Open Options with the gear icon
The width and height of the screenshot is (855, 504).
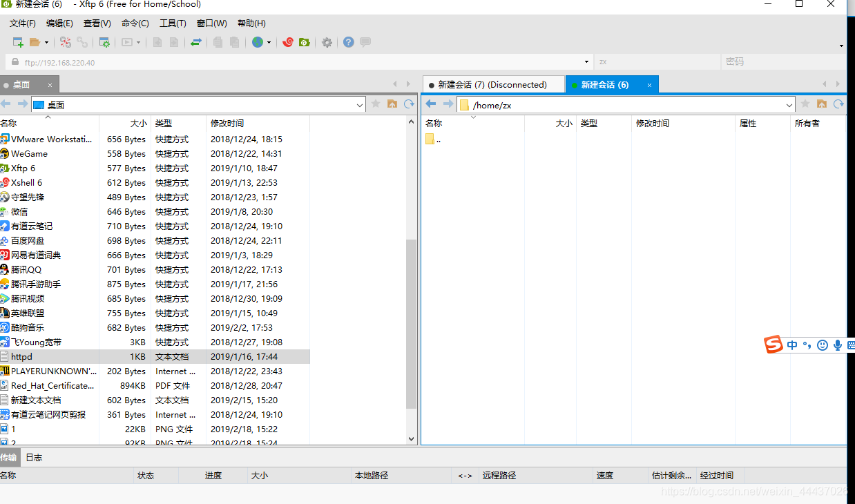tap(327, 42)
